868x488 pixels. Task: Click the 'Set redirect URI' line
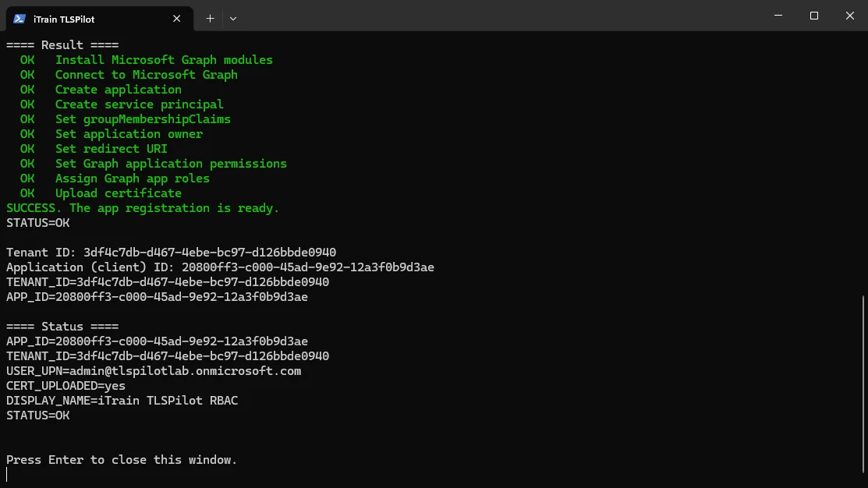tap(111, 149)
